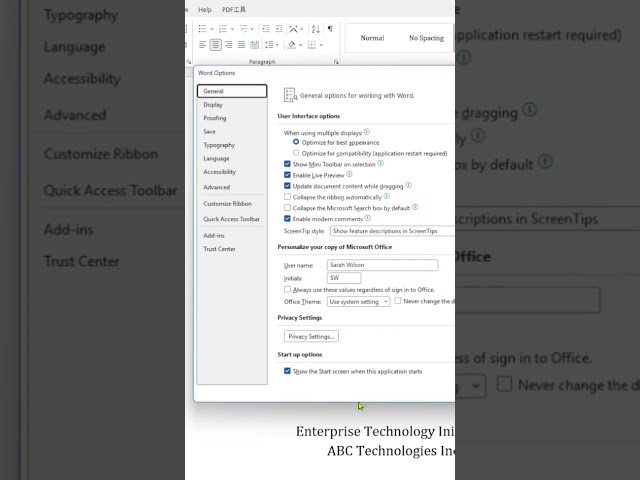The width and height of the screenshot is (640, 480).
Task: Click info icon beside multiple displays label
Action: [x=367, y=131]
